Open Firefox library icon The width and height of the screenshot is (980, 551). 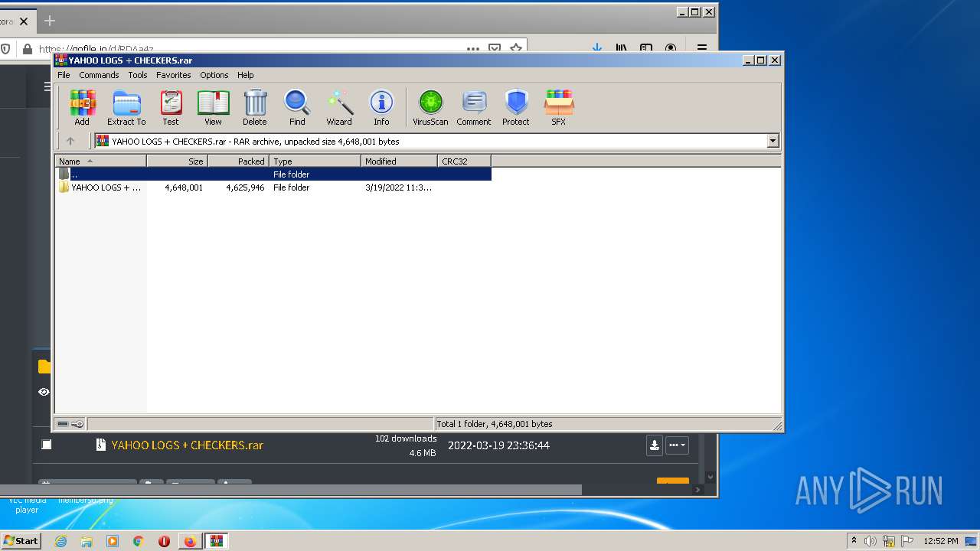pyautogui.click(x=622, y=48)
